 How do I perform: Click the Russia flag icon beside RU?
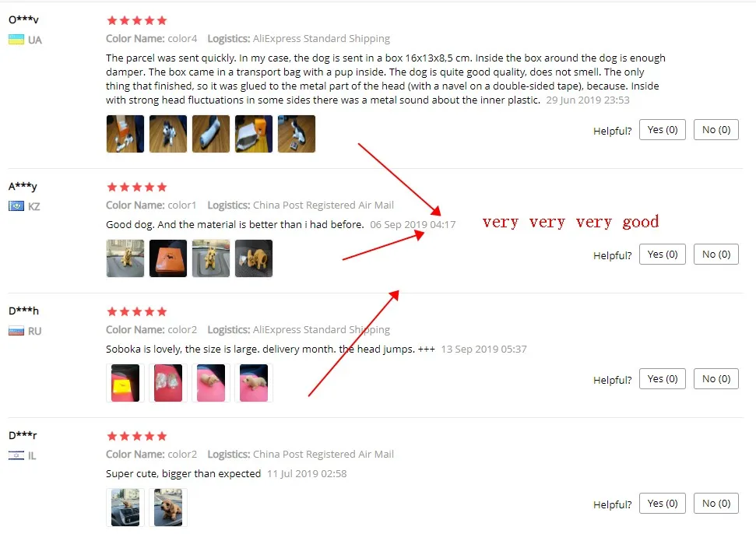click(16, 331)
